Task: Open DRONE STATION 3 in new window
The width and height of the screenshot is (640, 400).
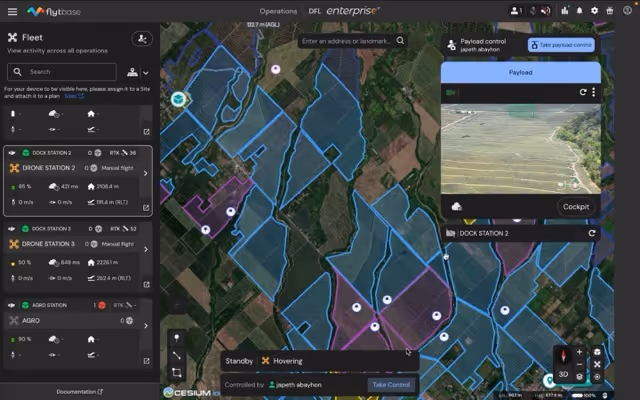Action: pyautogui.click(x=147, y=284)
